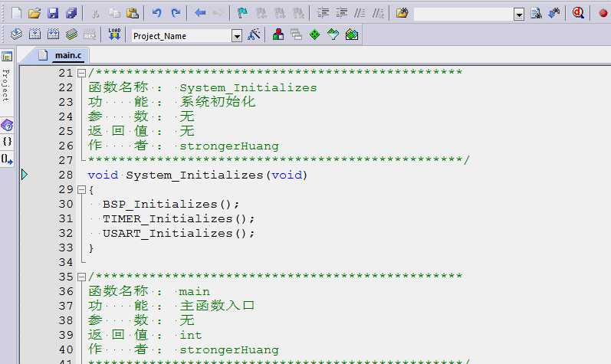The height and width of the screenshot is (364, 611).
Task: Insert breakpoint with the red circle icon
Action: point(603,13)
